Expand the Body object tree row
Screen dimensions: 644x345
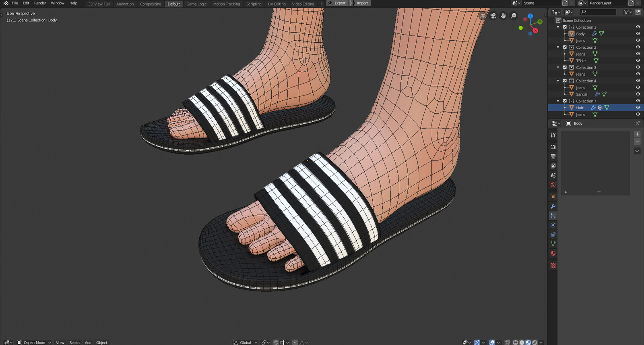tap(565, 34)
